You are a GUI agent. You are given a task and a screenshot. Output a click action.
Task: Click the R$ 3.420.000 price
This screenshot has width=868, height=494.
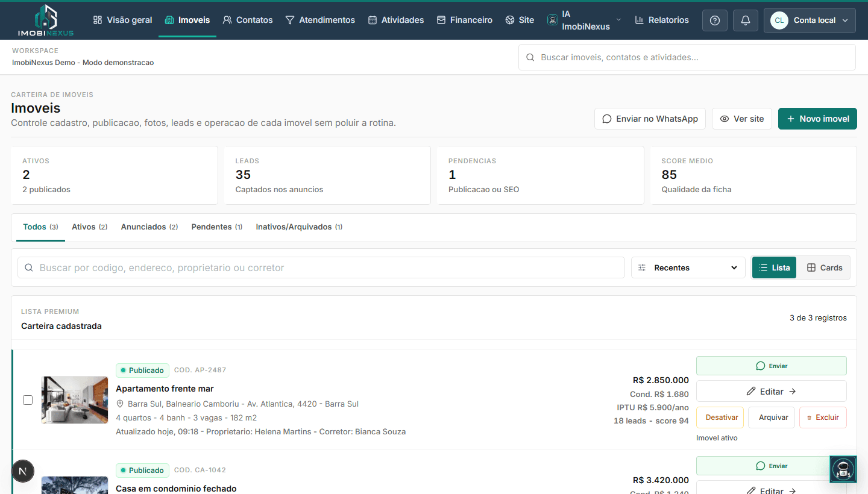661,480
